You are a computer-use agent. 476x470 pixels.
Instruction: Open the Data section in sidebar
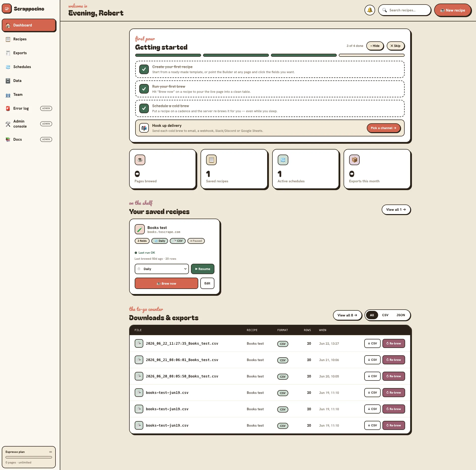point(29,81)
